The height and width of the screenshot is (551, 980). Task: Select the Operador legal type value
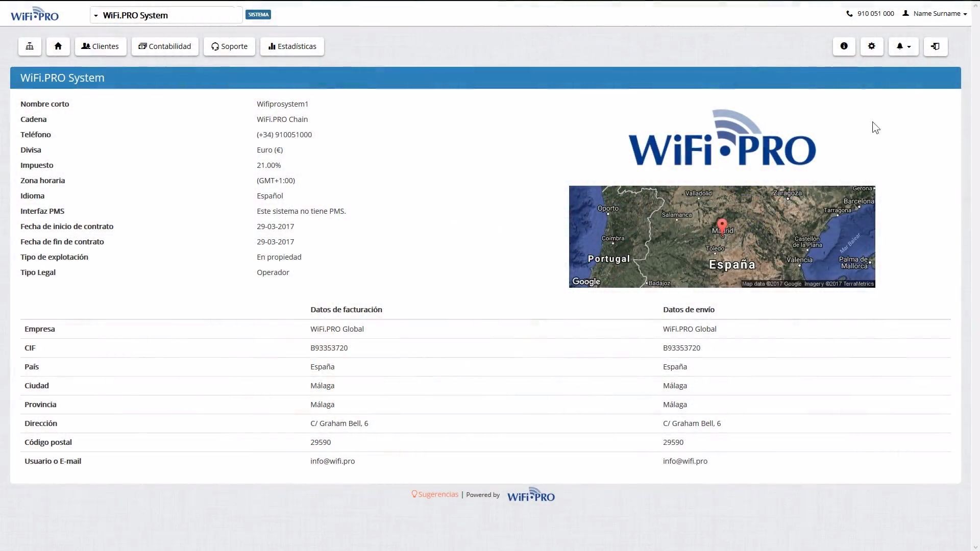tap(273, 272)
